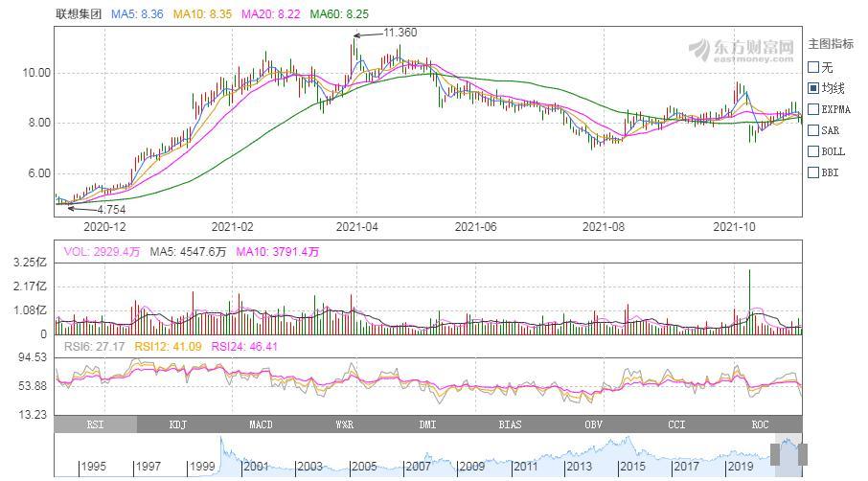This screenshot has width=868, height=481.
Task: Enable the EXPMA indicator checkbox
Action: [813, 109]
